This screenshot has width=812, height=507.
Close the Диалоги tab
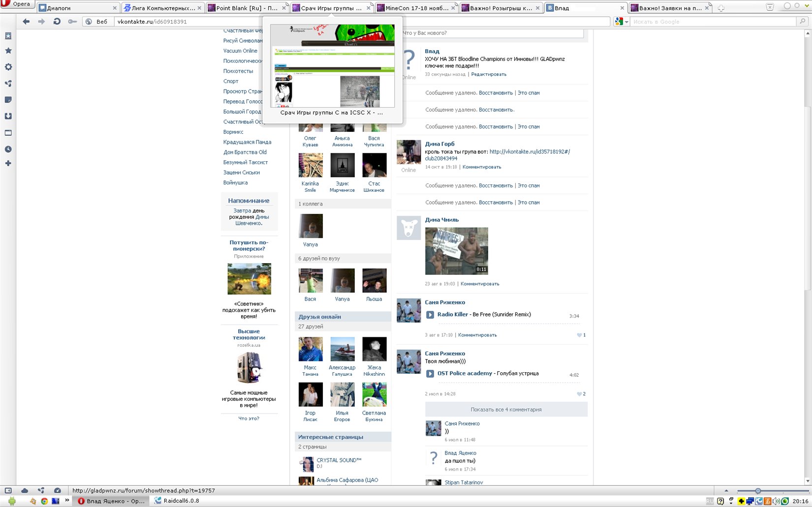115,8
